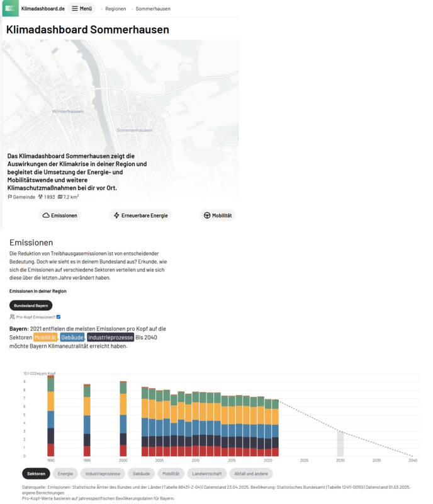Jump to Emissionen section via cloud button
433x504 pixels.
tap(60, 215)
